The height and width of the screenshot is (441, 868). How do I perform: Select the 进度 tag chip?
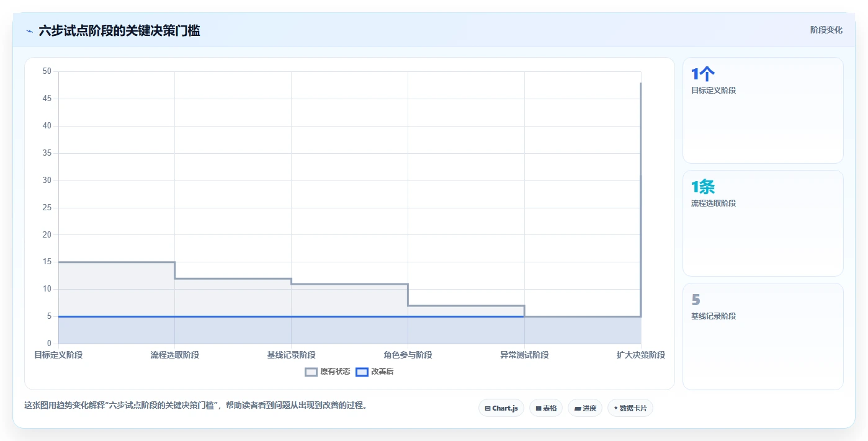pyautogui.click(x=585, y=408)
